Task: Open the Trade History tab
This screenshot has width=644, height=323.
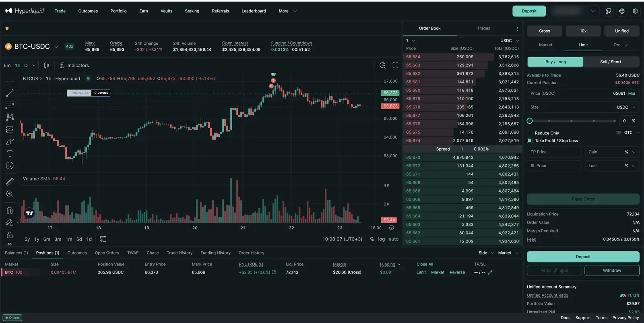Action: click(x=180, y=253)
